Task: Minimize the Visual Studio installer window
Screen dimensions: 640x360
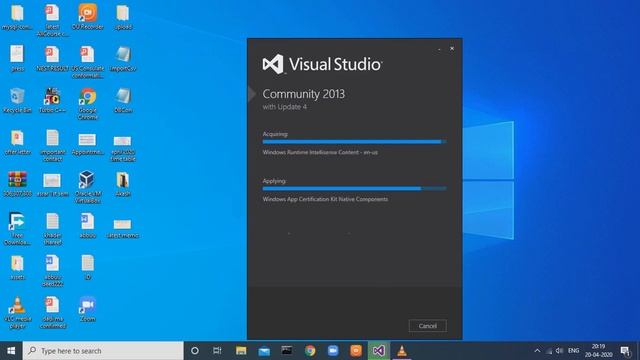Action: coord(439,49)
